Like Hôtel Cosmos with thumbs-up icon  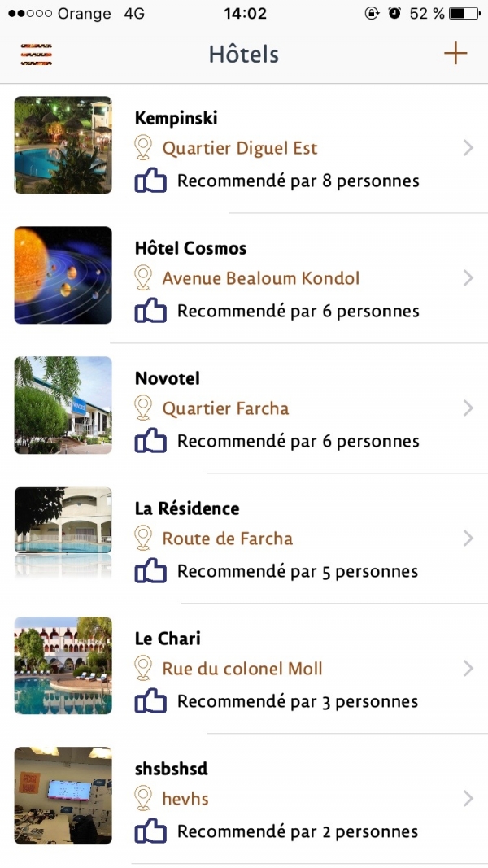(150, 311)
